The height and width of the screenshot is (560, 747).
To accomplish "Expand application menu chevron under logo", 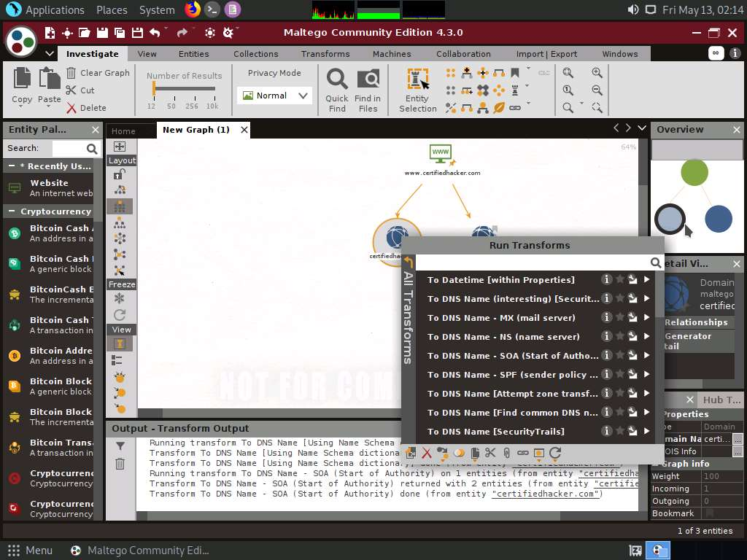I will (50, 53).
